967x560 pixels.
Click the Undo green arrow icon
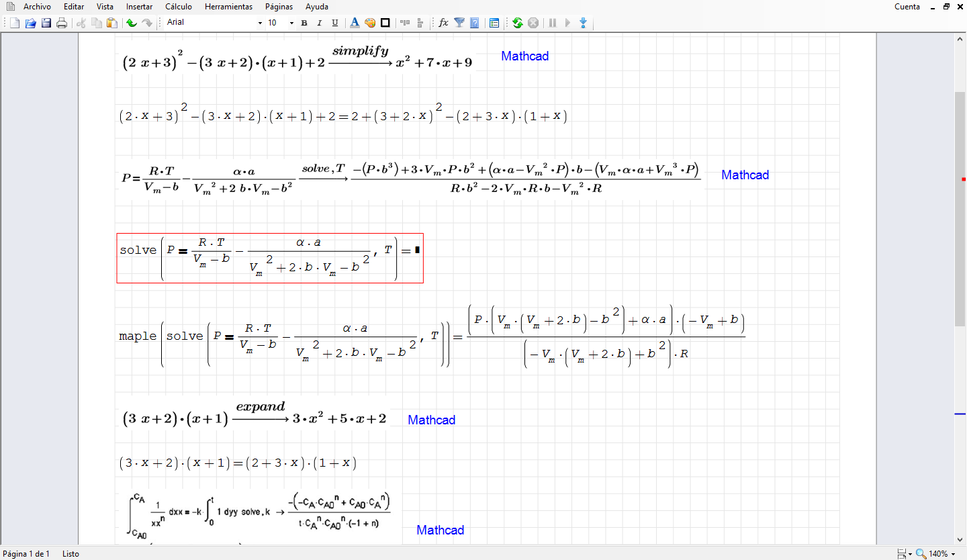pyautogui.click(x=132, y=23)
